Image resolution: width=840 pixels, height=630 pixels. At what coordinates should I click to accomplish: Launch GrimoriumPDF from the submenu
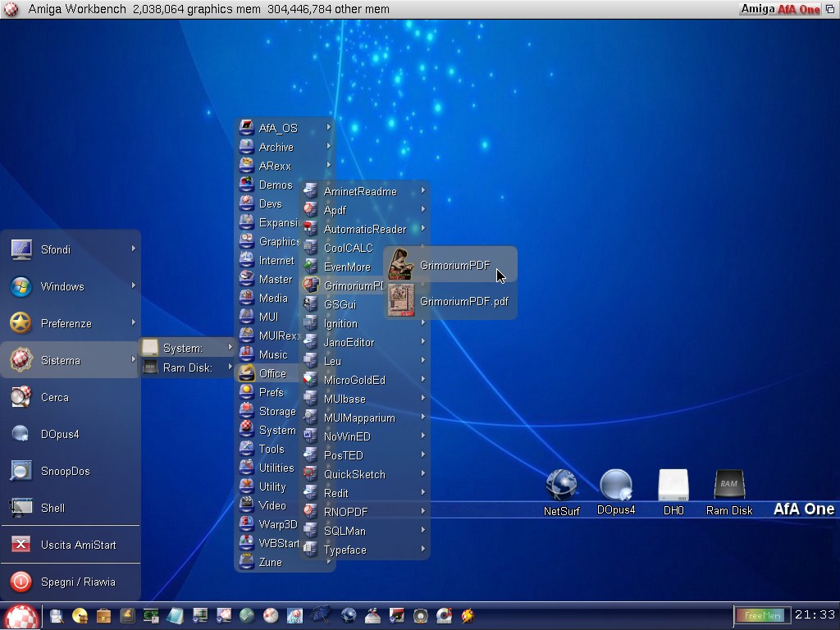click(454, 265)
